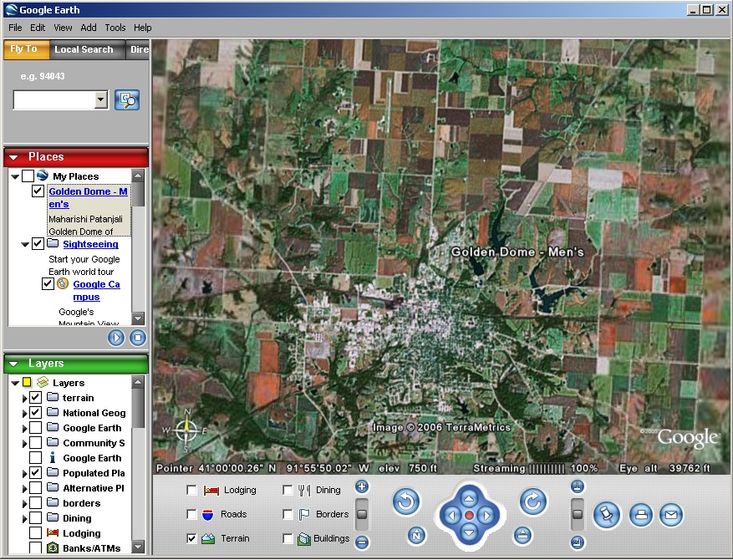
Task: Click the red center navigation dot
Action: click(x=470, y=515)
